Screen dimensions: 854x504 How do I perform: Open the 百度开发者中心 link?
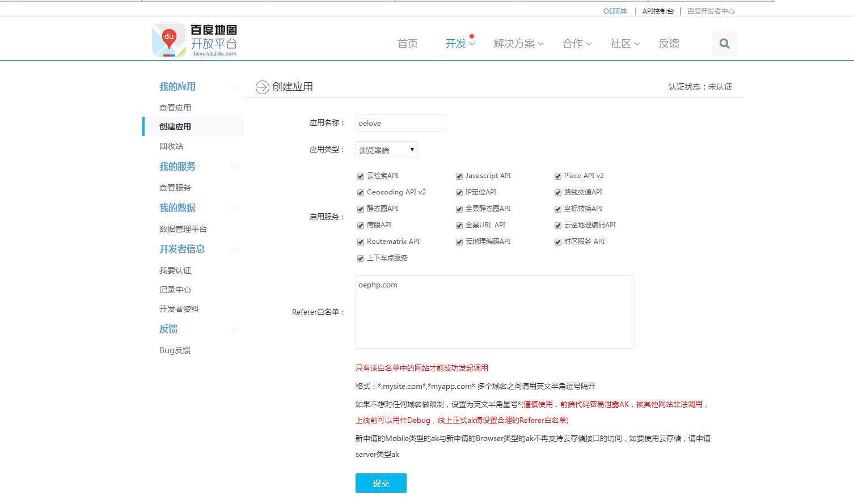coord(711,11)
